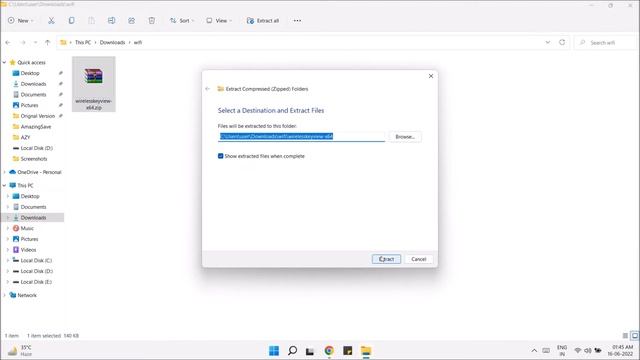Image resolution: width=640 pixels, height=360 pixels.
Task: Open recent locations chevron beside forward arrow
Action: coord(36,42)
